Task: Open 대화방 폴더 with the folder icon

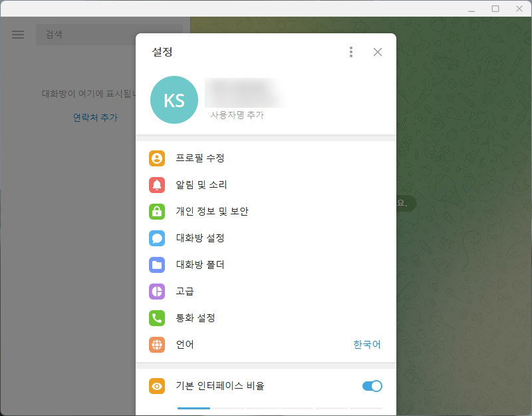Action: [x=157, y=265]
